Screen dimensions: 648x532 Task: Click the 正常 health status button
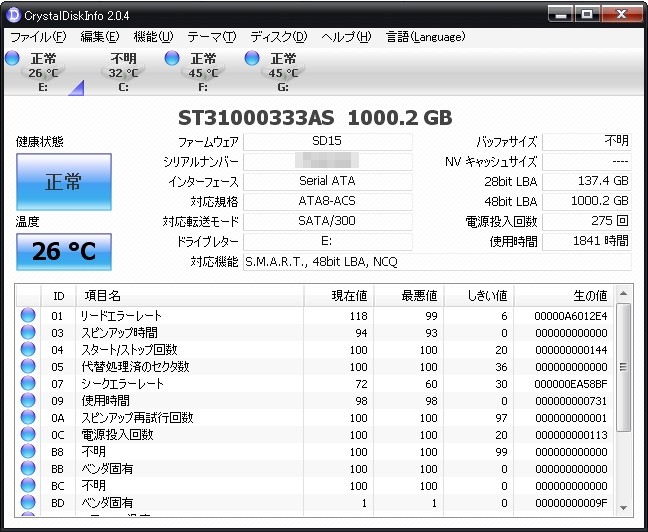pos(63,182)
